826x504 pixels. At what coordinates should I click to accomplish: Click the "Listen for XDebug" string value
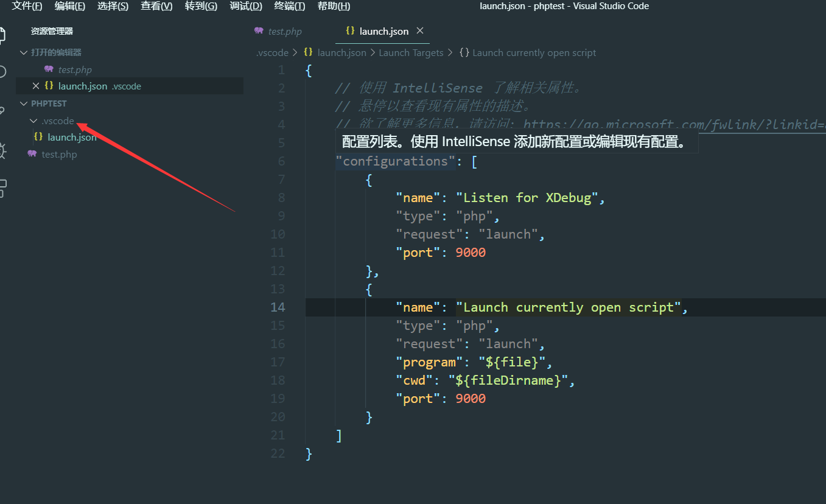coord(527,197)
